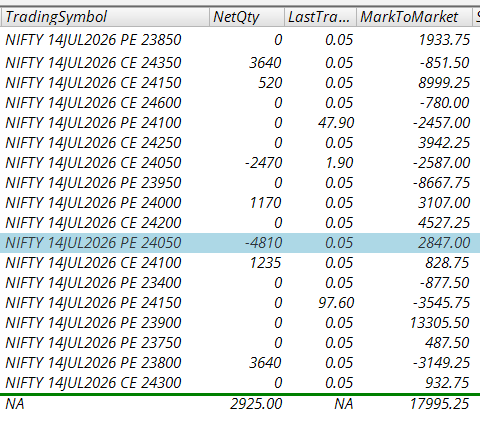Click NetQty value 1170
This screenshot has width=480, height=433.
pyautogui.click(x=266, y=203)
